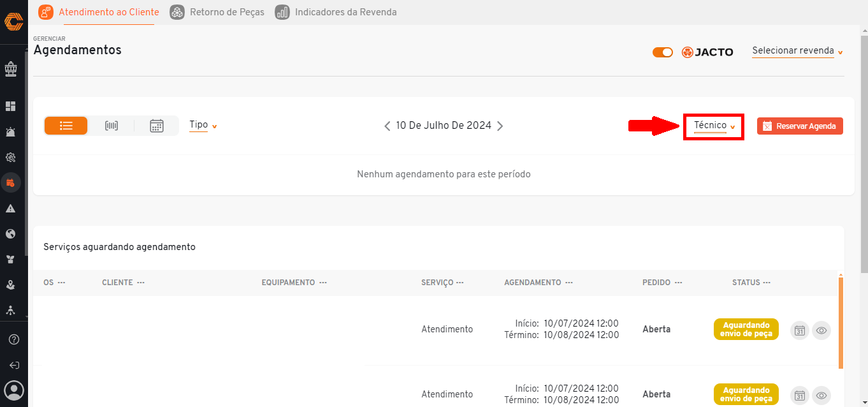Image resolution: width=868 pixels, height=407 pixels.
Task: Switch to barcode view mode
Action: click(112, 126)
